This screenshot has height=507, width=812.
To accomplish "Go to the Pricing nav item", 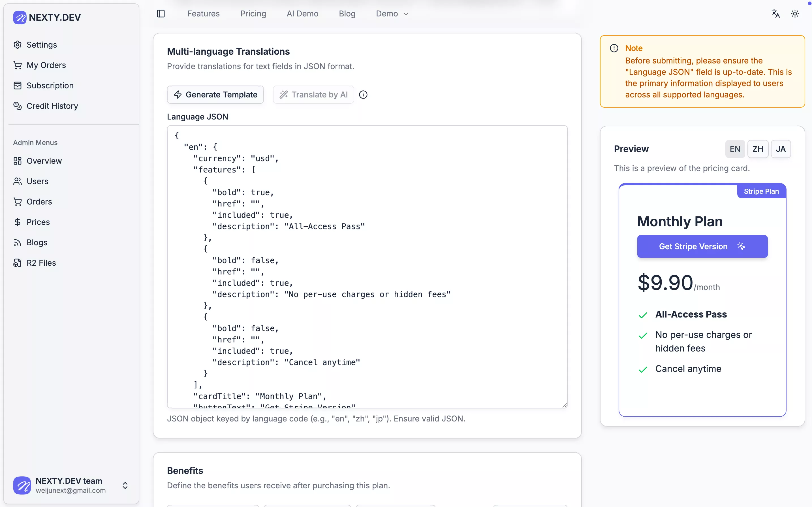I will pos(253,14).
